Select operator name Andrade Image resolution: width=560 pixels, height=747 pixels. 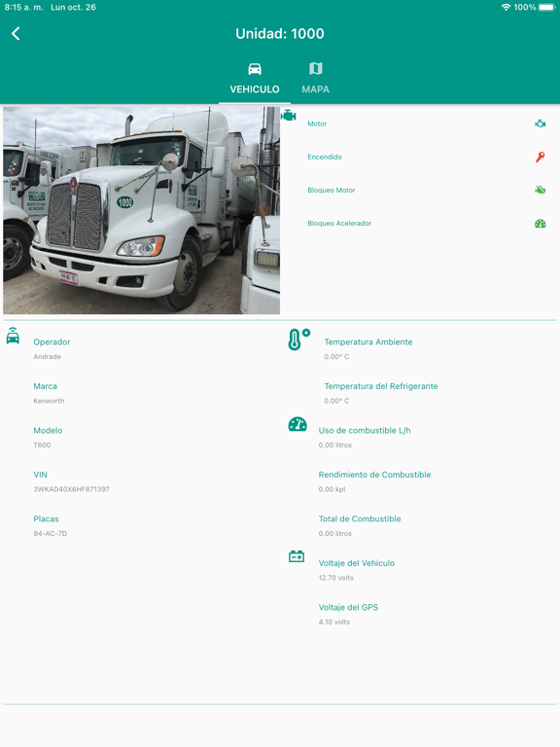pyautogui.click(x=47, y=357)
